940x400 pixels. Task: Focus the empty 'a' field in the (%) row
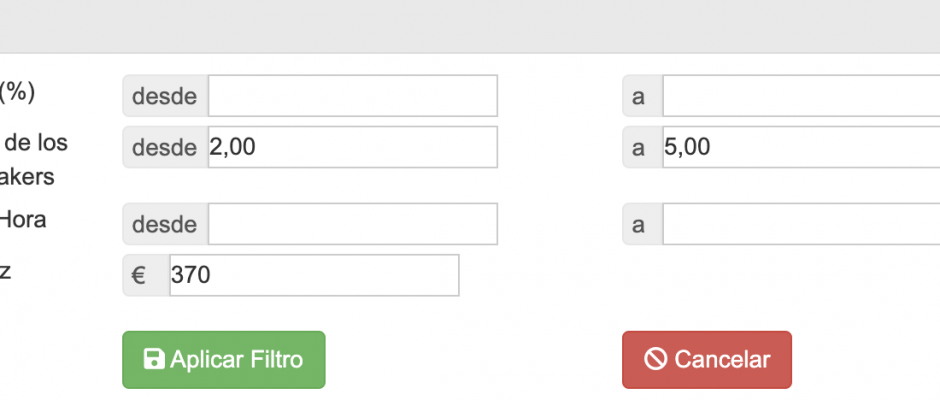801,96
